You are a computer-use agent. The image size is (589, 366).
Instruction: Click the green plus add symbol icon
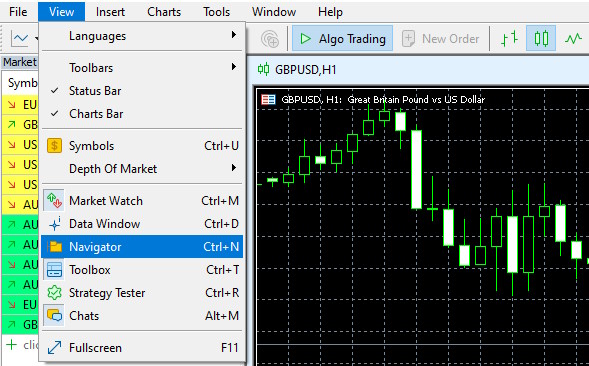pyautogui.click(x=12, y=345)
